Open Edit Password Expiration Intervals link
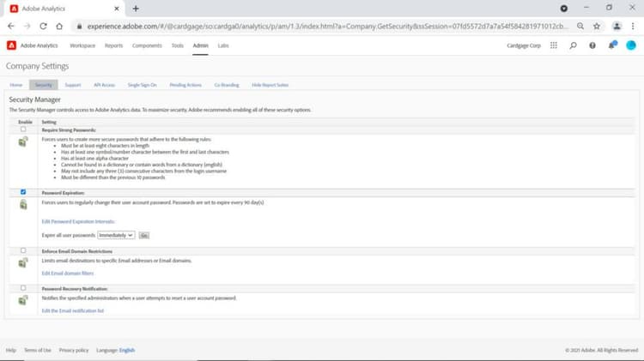This screenshot has width=644, height=361. (x=78, y=221)
